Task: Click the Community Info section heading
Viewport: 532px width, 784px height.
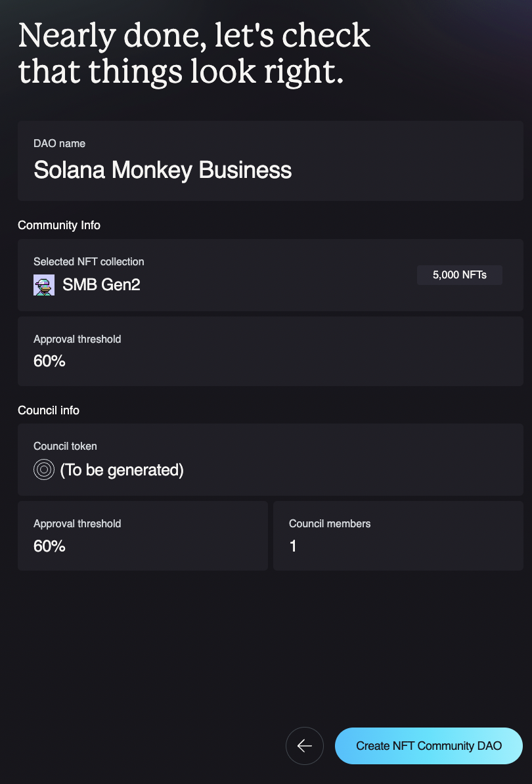Action: 59,225
